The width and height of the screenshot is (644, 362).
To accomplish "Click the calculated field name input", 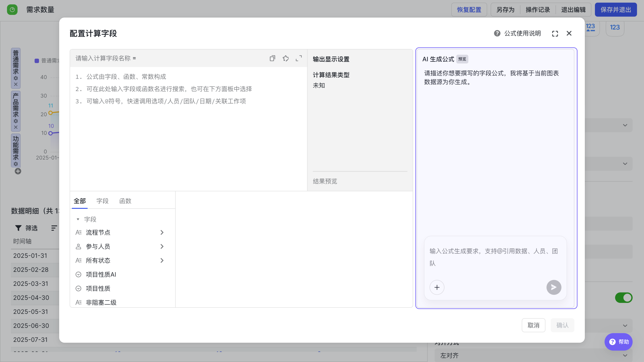I will [103, 58].
